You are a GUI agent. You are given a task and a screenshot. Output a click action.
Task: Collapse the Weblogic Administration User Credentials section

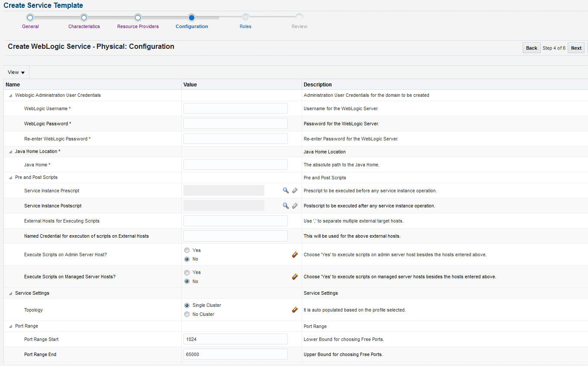tap(10, 95)
